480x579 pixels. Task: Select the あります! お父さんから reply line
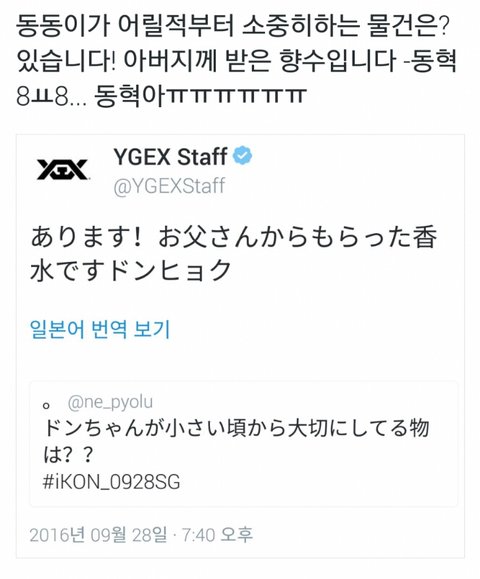click(x=233, y=237)
